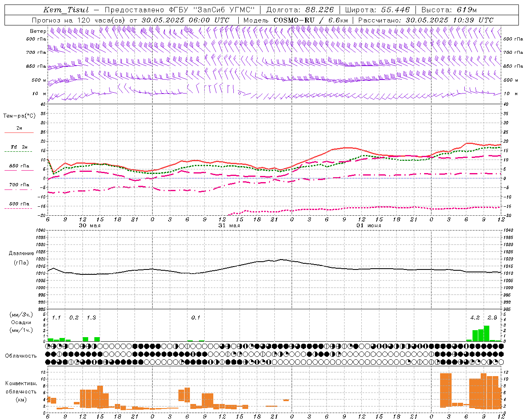Click the station name Kem_Tisul in header

click(x=66, y=10)
